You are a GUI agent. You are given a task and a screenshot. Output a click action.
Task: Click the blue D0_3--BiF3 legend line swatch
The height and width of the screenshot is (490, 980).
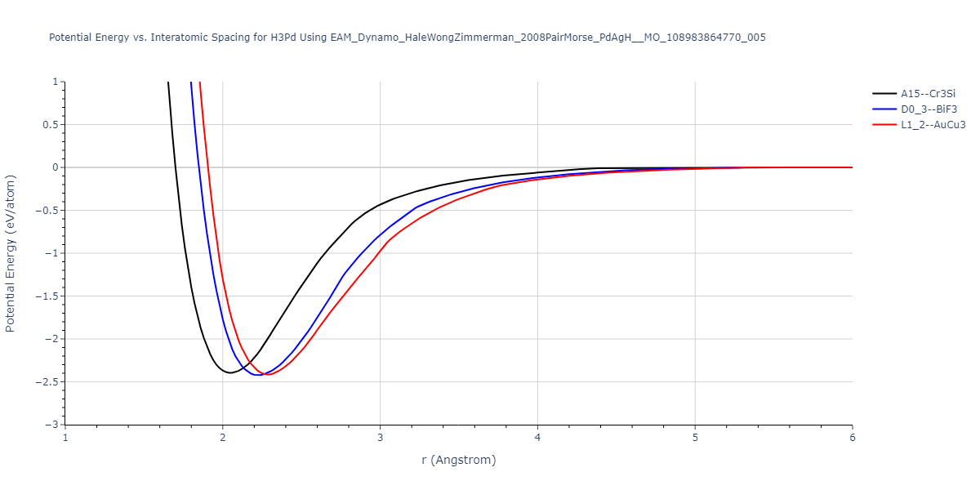click(x=884, y=109)
